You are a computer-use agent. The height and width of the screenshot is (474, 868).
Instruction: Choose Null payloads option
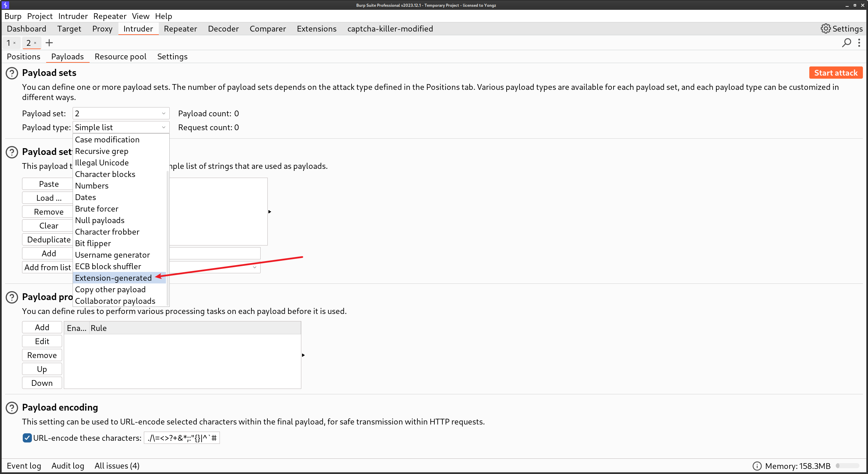click(x=119, y=220)
